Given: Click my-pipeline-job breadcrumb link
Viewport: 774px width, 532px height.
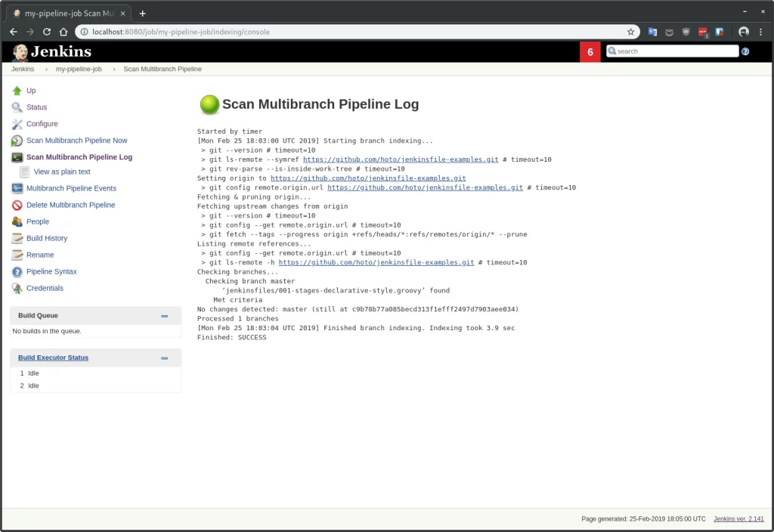Looking at the screenshot, I should click(x=79, y=69).
